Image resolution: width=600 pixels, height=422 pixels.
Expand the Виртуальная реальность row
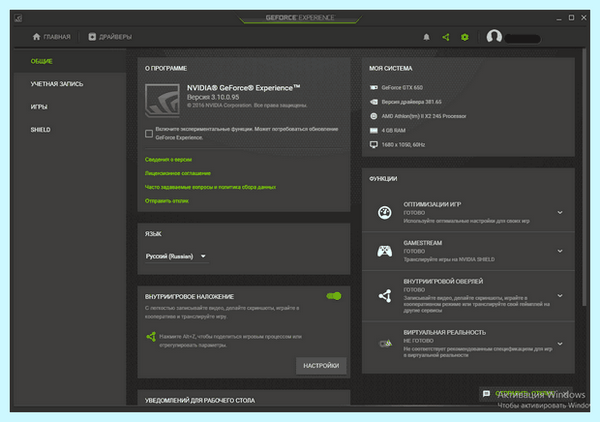(x=560, y=344)
